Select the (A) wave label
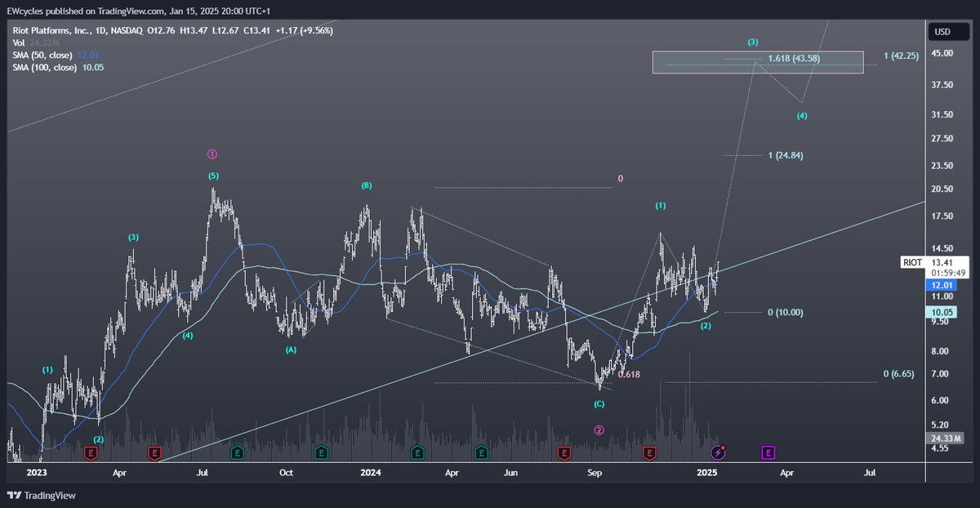Screen dimensions: 980x508 291,350
